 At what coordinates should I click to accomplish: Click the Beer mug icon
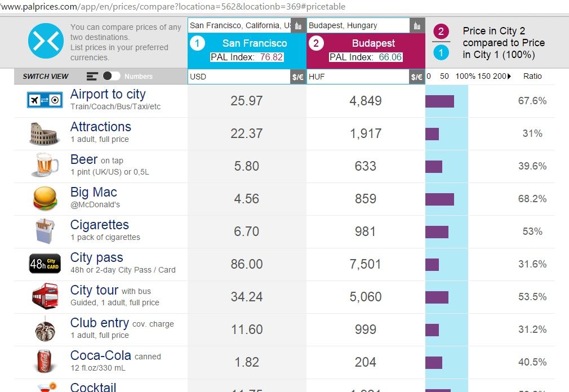point(45,166)
